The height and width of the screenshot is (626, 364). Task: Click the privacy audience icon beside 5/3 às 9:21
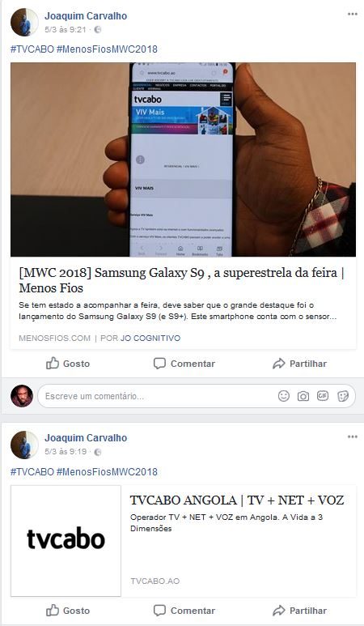pos(98,29)
